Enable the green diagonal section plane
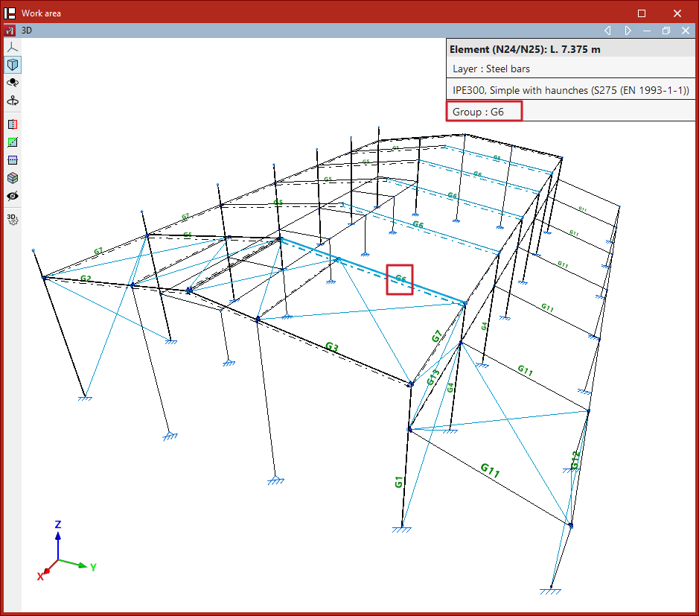Screen dimensions: 699x616 tap(13, 142)
